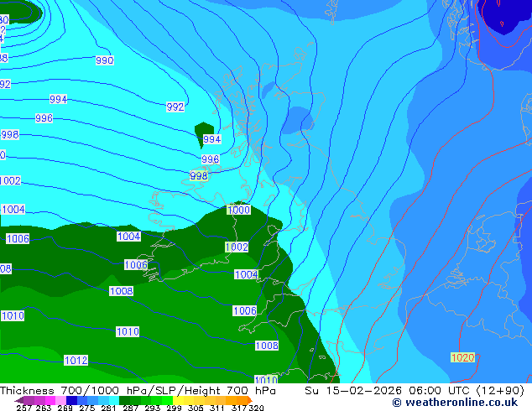
Task: Click the map title 'Thickness 700/1000 hPa/SLP/Height 700 hPa'
Action: pyautogui.click(x=138, y=390)
